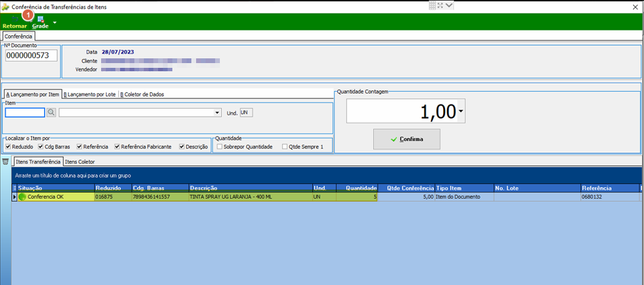The height and width of the screenshot is (285, 644).
Task: Click the Nº Documento field 0000000573
Action: click(31, 56)
